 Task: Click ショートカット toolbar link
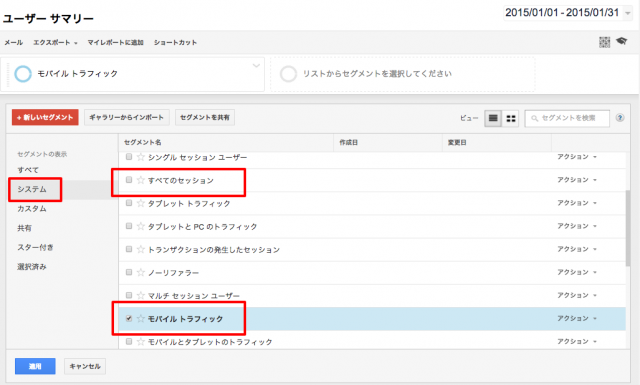point(176,42)
